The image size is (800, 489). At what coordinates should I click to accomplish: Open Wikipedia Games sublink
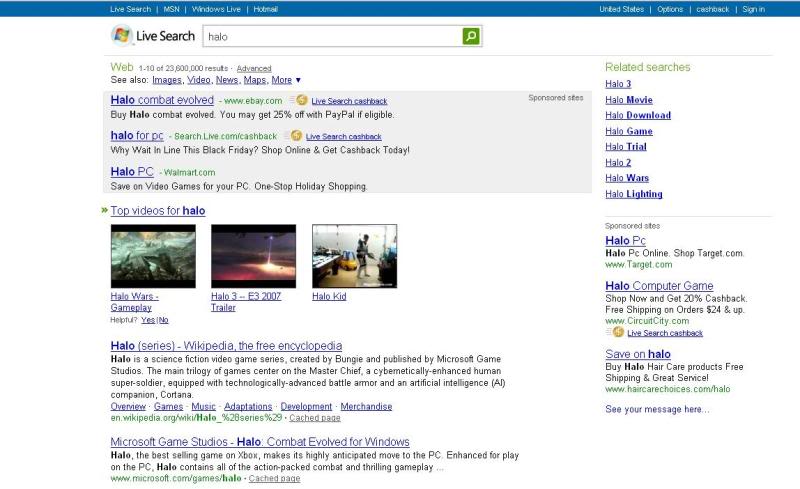168,406
